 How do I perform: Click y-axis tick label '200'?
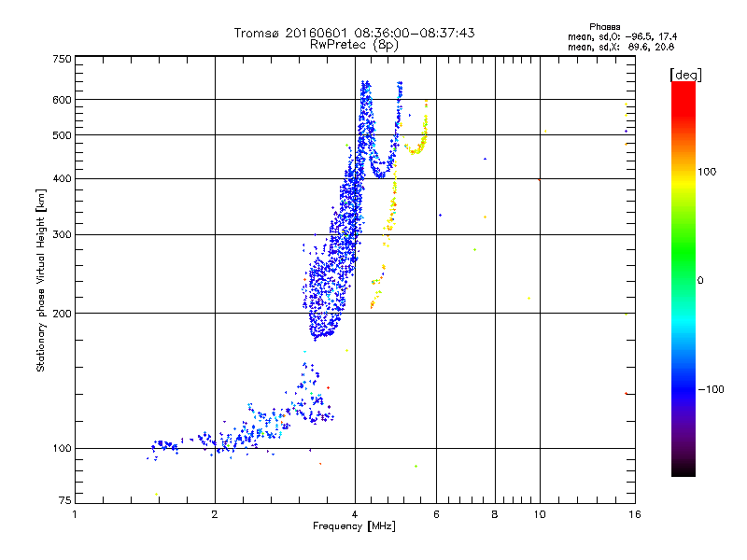click(x=62, y=314)
